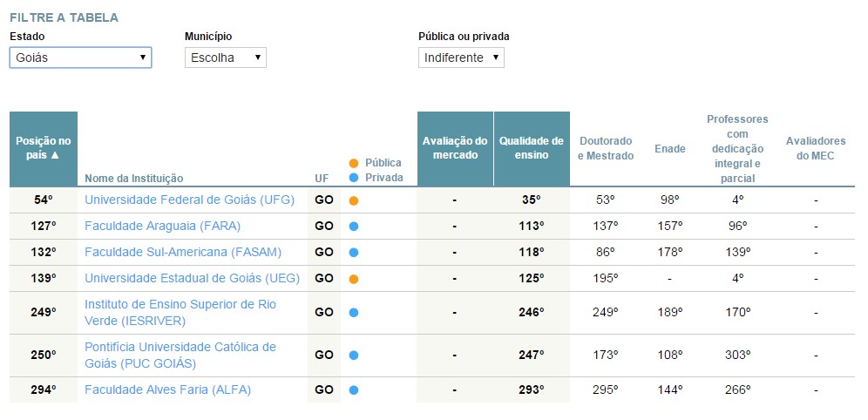Open the Pública ou privada dropdown
This screenshot has height=420, width=868.
click(460, 58)
